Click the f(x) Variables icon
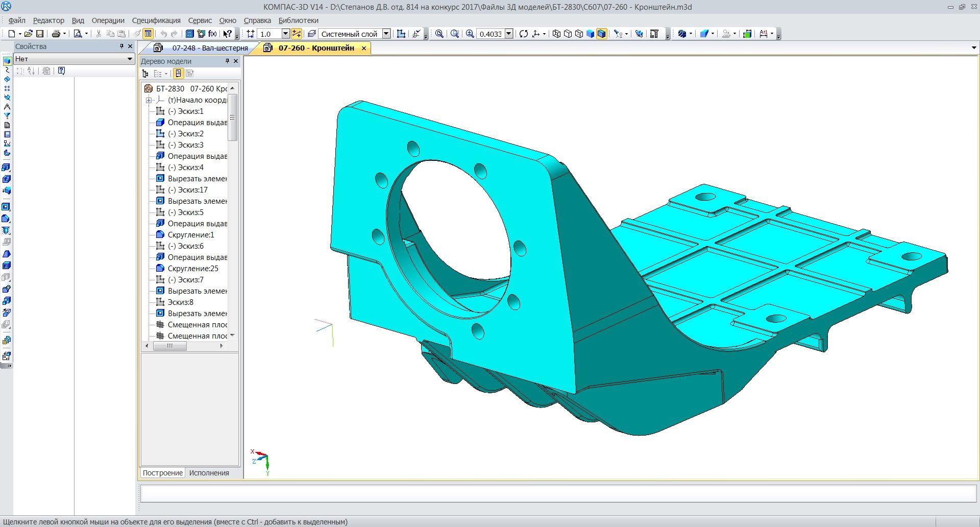The image size is (980, 527). pos(212,34)
